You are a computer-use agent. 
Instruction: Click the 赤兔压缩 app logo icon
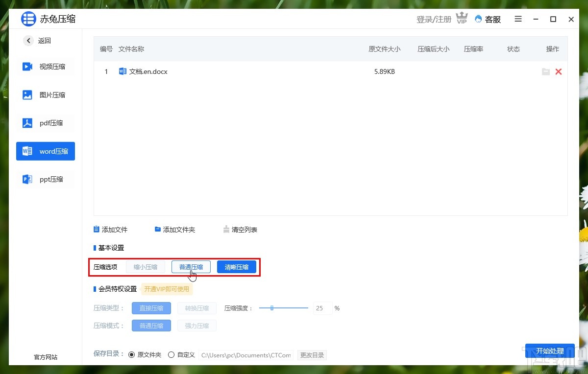click(x=28, y=19)
